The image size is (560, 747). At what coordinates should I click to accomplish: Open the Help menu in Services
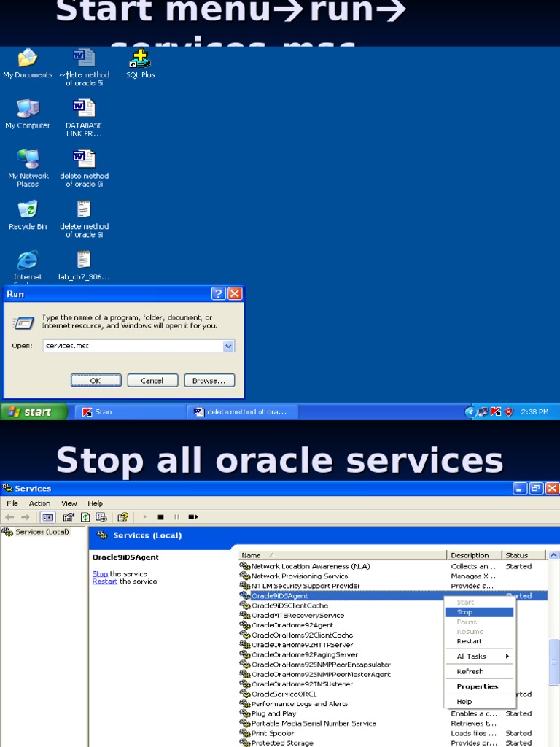coord(96,503)
